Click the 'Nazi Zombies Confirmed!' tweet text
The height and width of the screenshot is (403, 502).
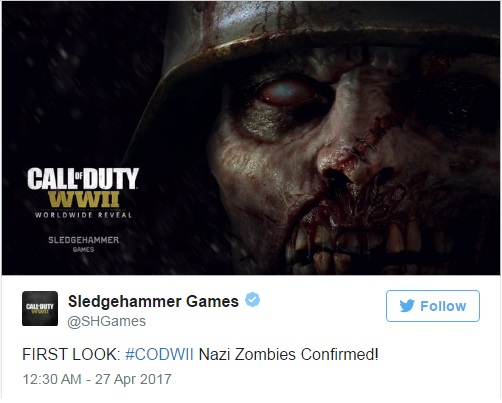click(x=289, y=354)
